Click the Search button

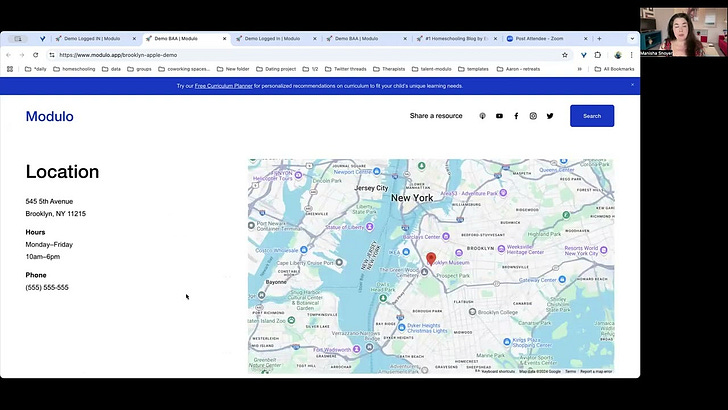592,116
